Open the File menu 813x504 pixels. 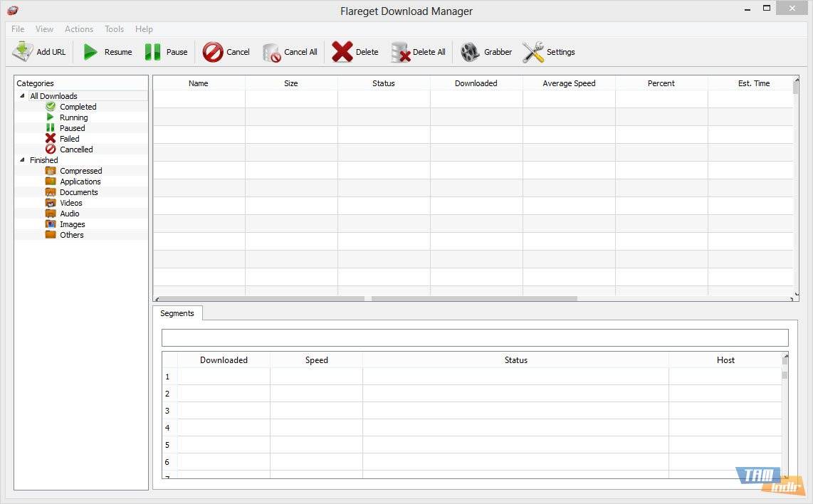pos(18,29)
